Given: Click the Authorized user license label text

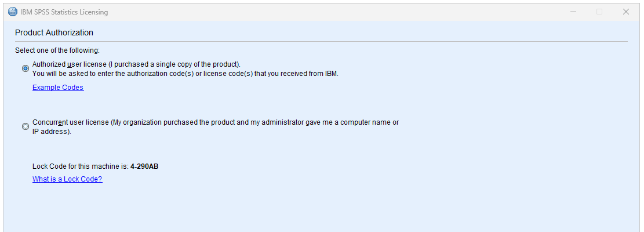Looking at the screenshot, I should (136, 64).
